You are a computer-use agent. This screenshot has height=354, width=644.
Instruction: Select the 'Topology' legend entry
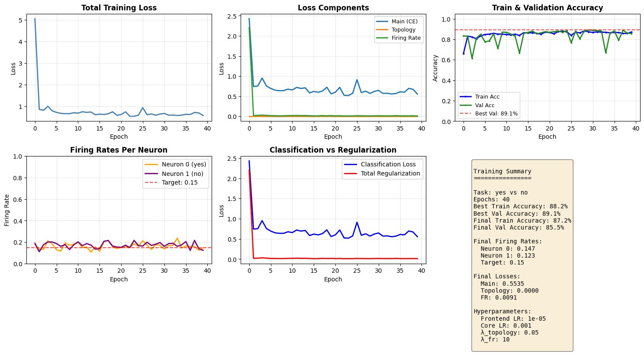(x=403, y=30)
